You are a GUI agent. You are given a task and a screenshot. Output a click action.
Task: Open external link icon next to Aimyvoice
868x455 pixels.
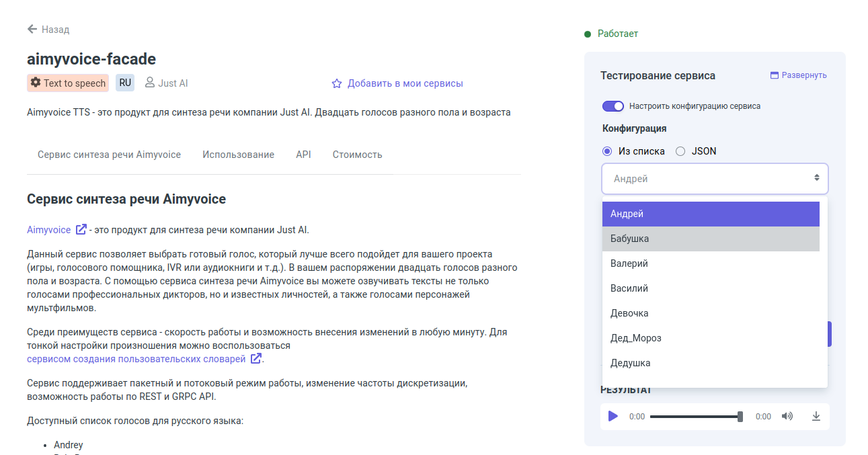[x=81, y=230]
